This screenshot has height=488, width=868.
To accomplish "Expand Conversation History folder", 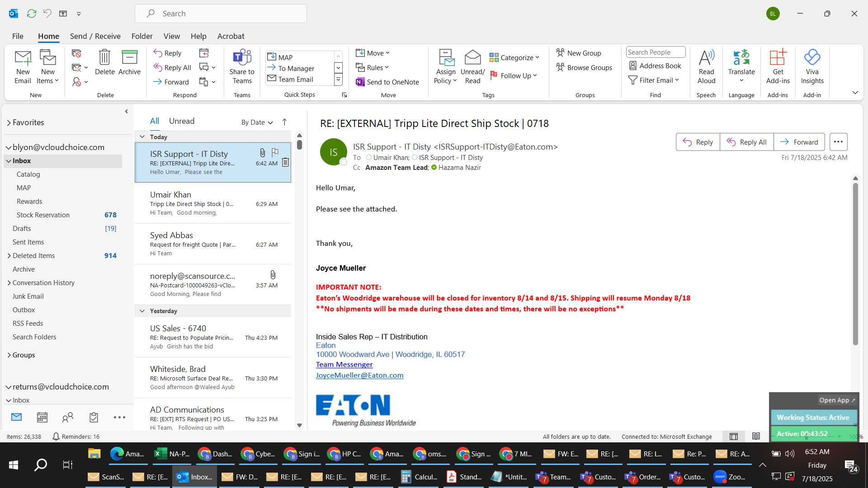I will [x=9, y=283].
